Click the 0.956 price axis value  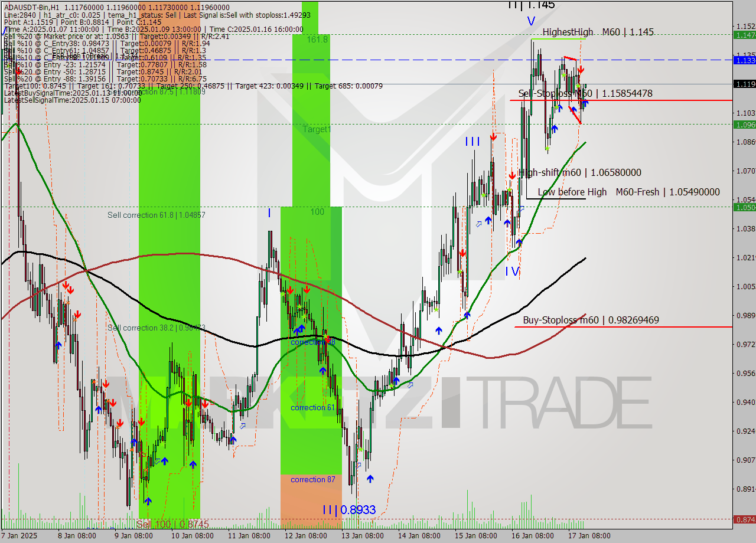tap(745, 373)
